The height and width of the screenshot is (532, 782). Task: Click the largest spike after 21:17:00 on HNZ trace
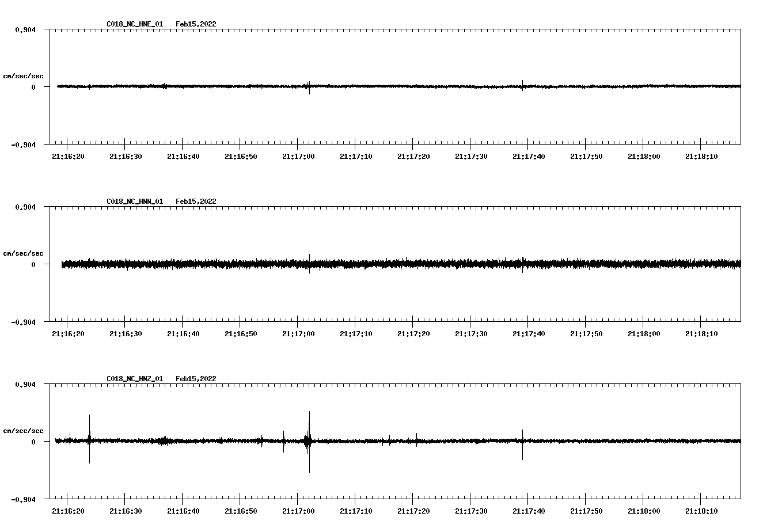309,442
